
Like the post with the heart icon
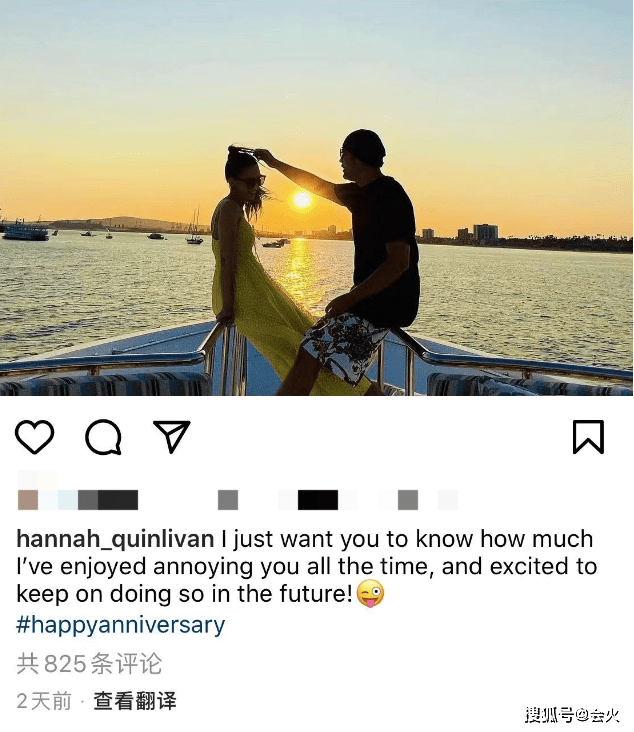point(35,437)
